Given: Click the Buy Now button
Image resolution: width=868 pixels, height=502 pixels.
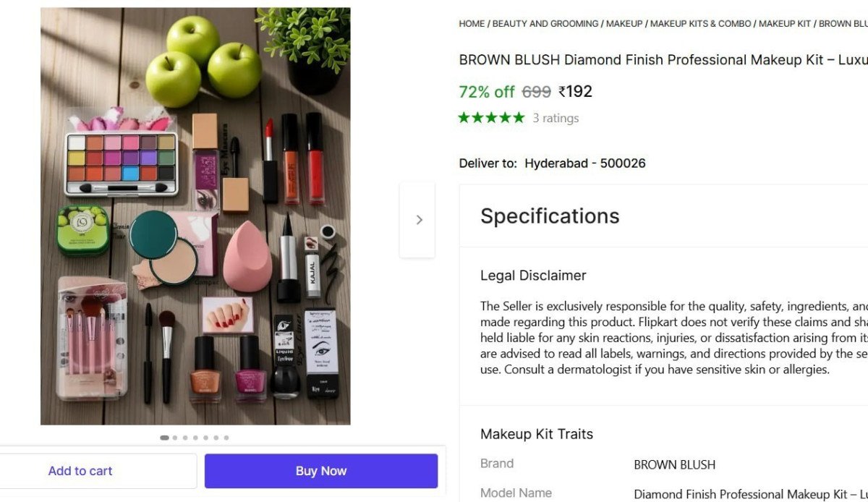Looking at the screenshot, I should click(x=321, y=470).
